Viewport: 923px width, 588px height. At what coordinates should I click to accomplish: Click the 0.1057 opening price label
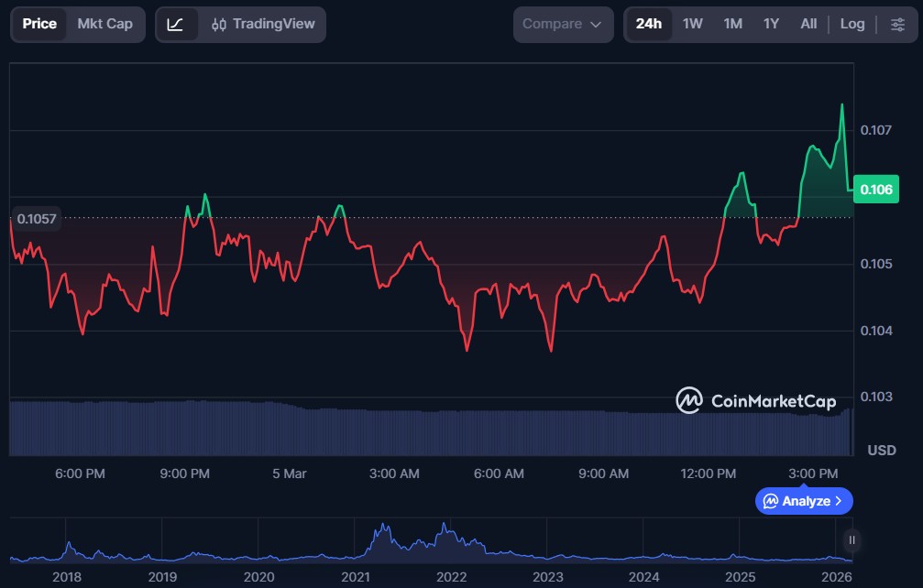coord(37,219)
